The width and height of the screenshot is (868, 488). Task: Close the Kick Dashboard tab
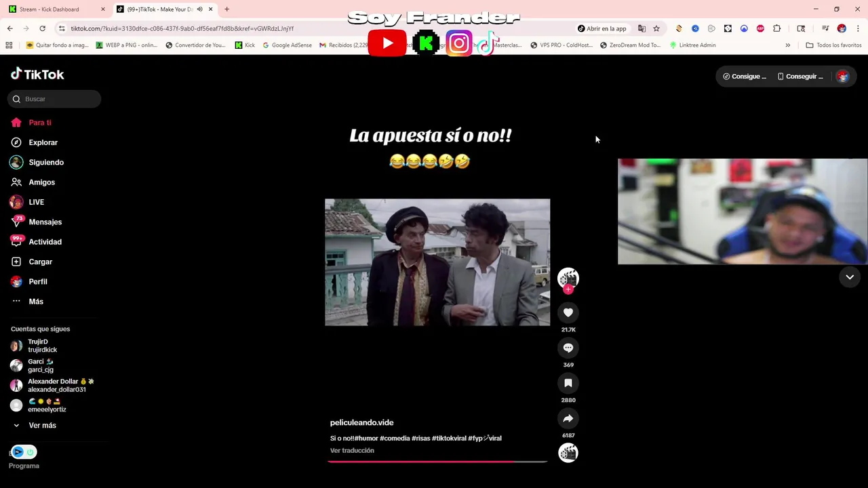[103, 9]
